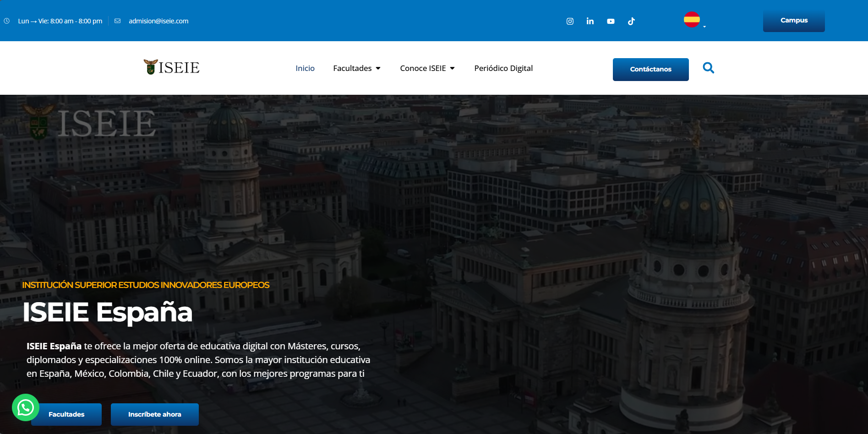This screenshot has height=434, width=868.
Task: Click the ISEIE España hero heading
Action: point(108,312)
